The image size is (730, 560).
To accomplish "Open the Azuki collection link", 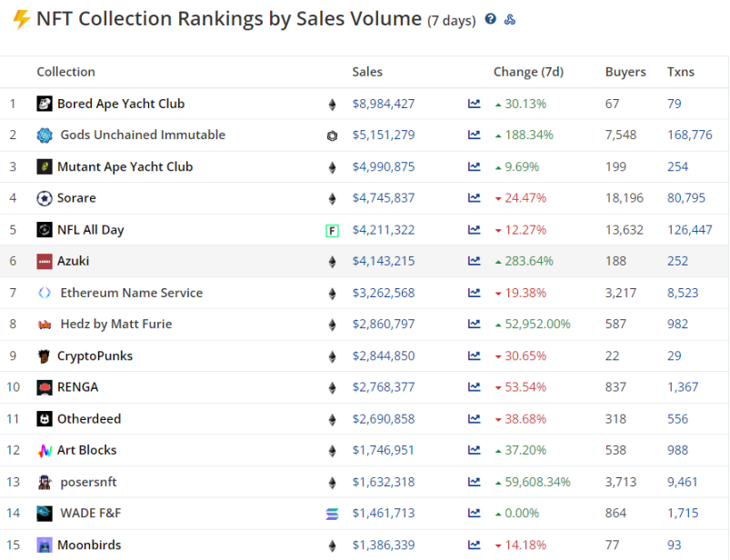I will click(x=73, y=261).
